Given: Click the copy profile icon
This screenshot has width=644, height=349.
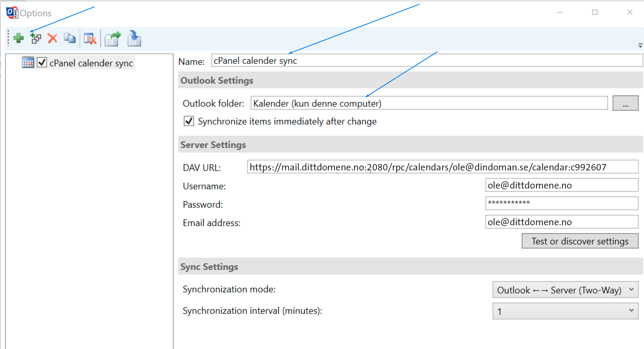Looking at the screenshot, I should 69,39.
